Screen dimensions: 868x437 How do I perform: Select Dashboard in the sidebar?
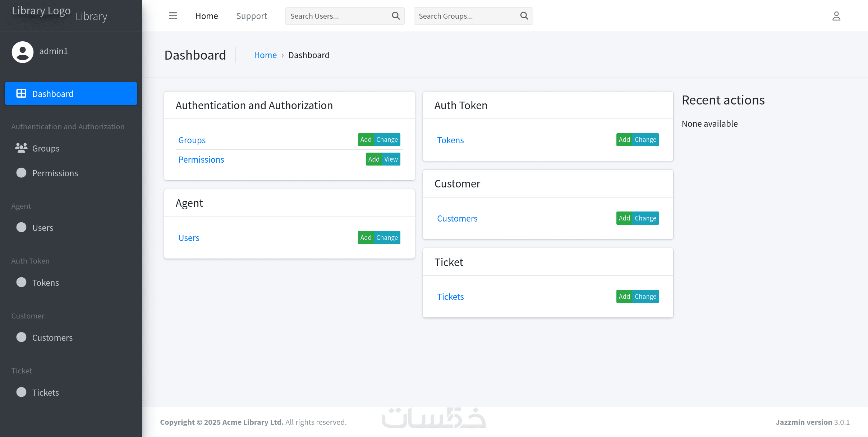coord(71,94)
